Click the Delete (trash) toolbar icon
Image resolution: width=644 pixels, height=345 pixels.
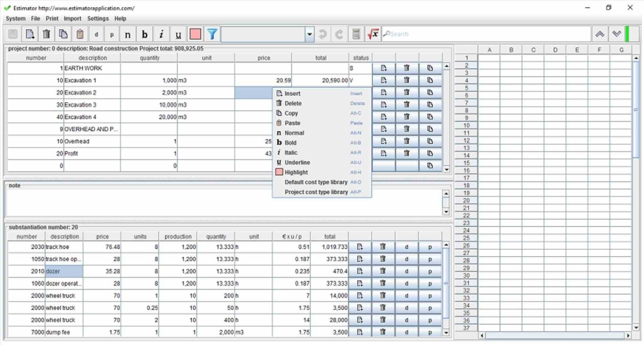click(x=46, y=34)
